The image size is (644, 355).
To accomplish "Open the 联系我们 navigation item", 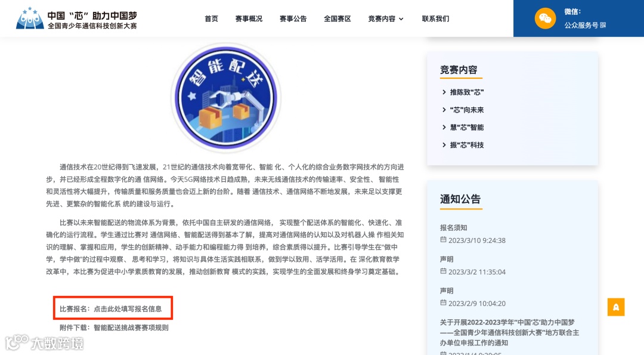I will pos(436,19).
